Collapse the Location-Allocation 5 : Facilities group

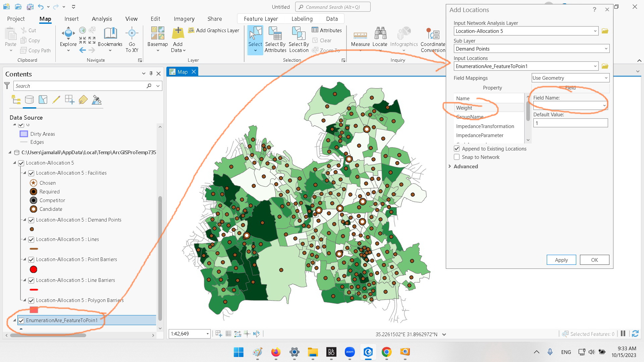coord(24,173)
